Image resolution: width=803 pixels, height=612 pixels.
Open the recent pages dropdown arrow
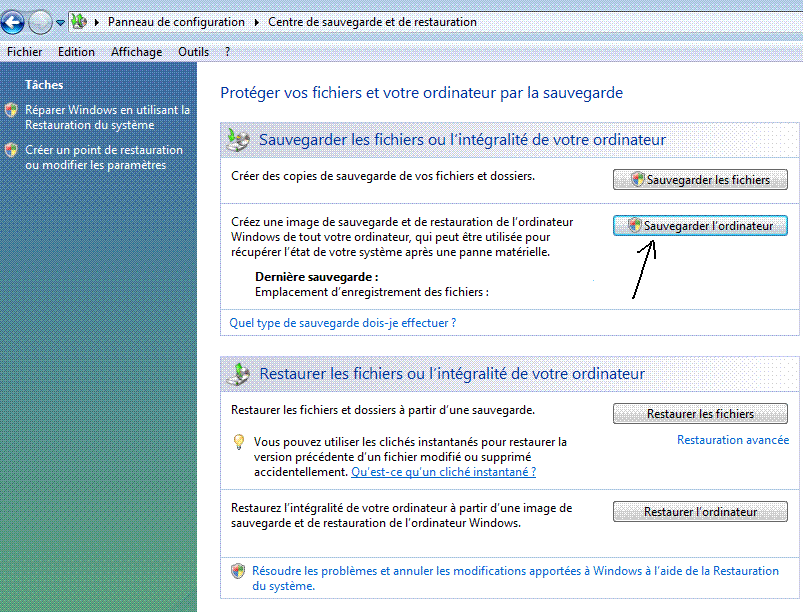(x=60, y=23)
